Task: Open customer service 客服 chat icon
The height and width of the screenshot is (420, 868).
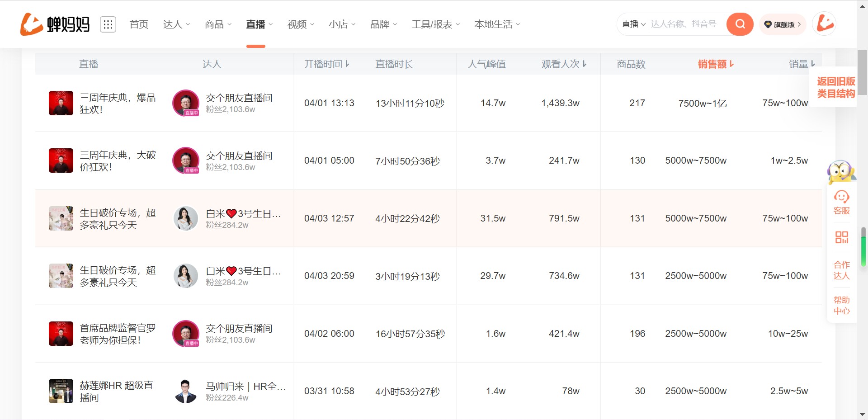Action: [841, 202]
